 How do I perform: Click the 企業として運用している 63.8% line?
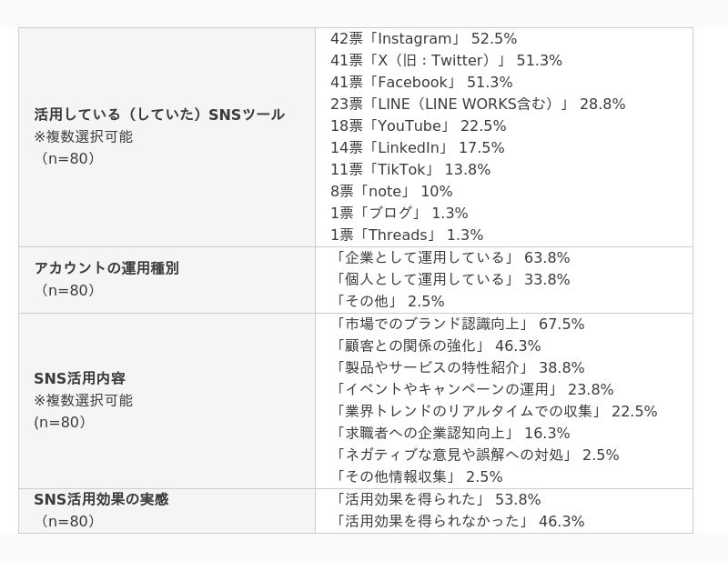click(x=451, y=257)
